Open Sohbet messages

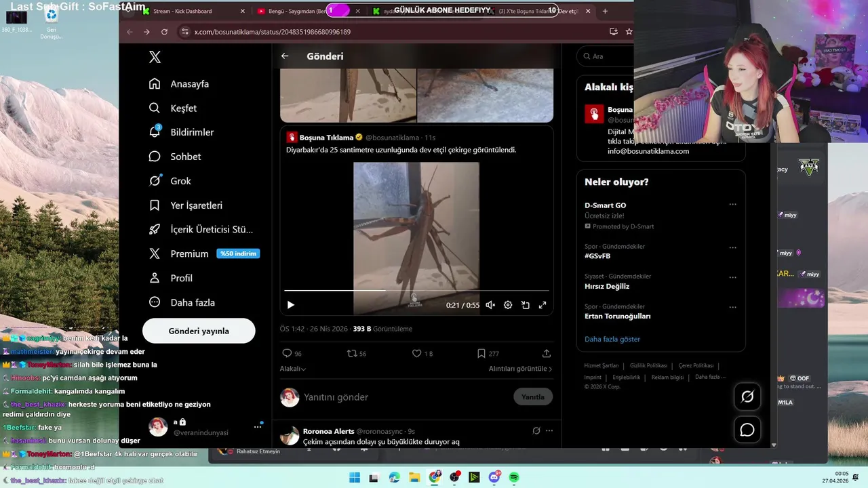(x=175, y=157)
